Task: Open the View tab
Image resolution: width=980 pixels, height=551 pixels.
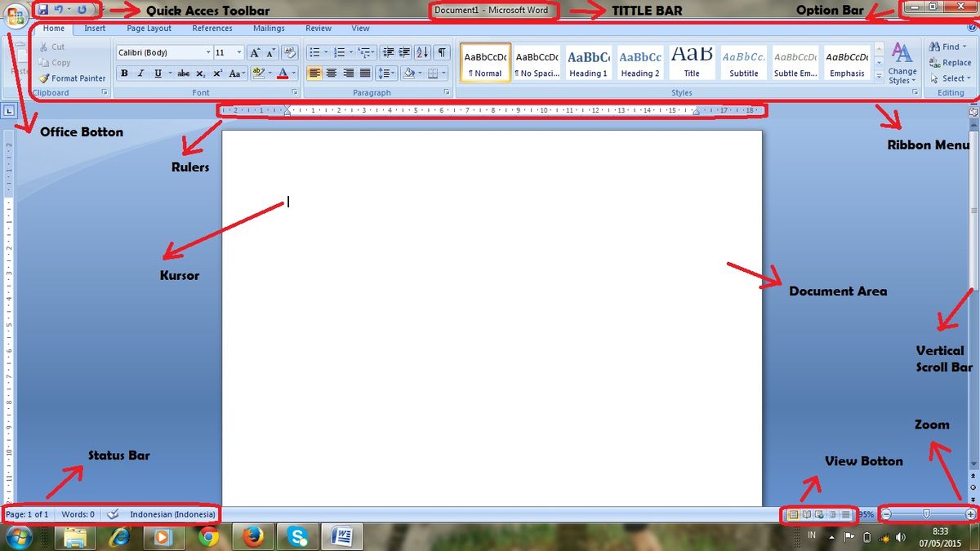Action: [360, 29]
